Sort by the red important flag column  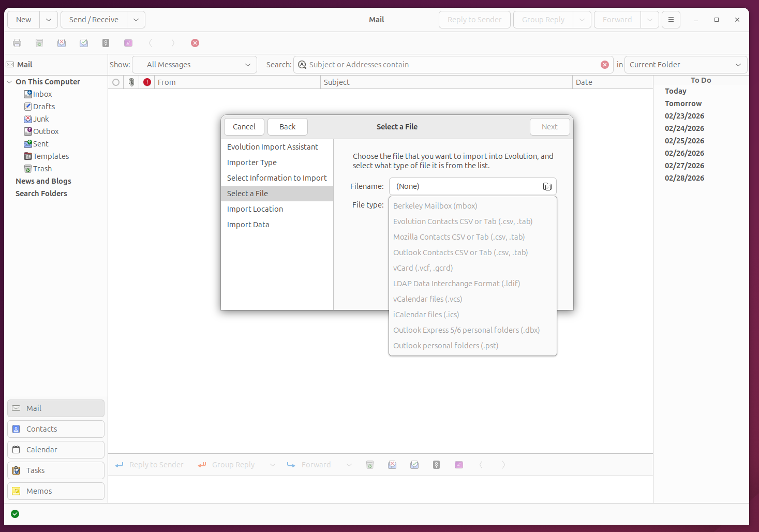click(147, 82)
